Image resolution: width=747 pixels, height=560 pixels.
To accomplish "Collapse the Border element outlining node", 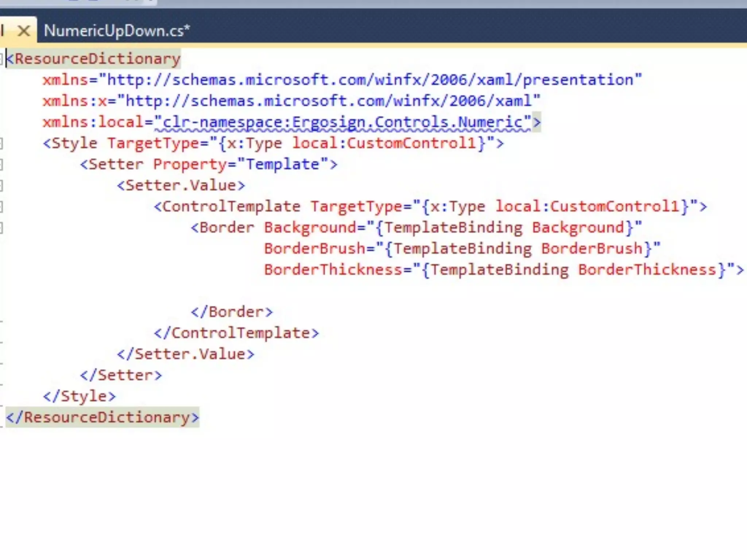I will coord(1,228).
